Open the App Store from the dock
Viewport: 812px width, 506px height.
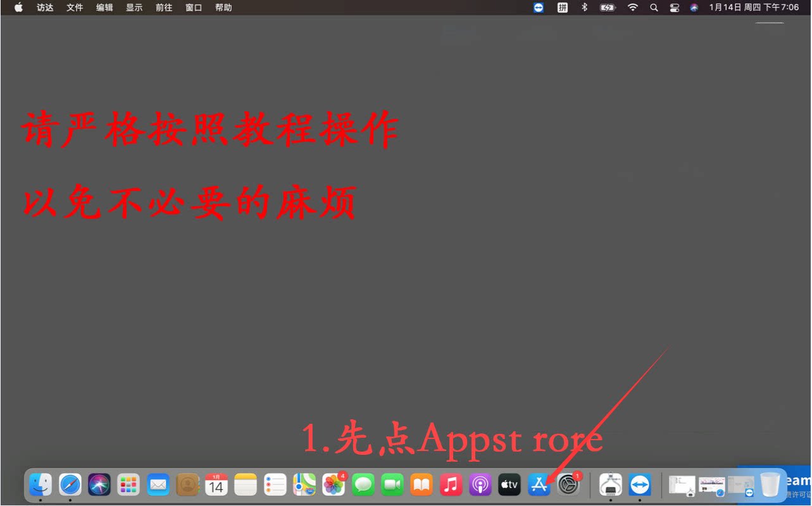coord(538,484)
